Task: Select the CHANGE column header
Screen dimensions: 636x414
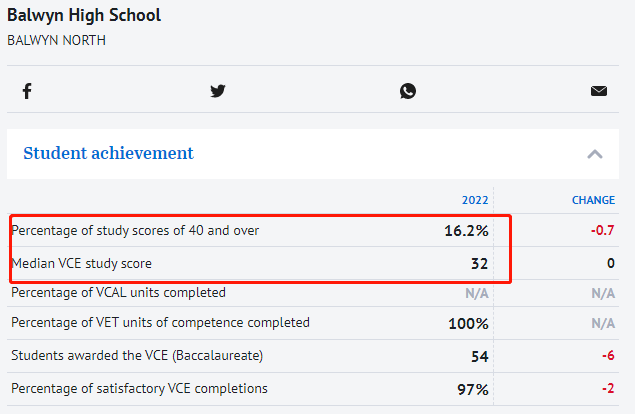Action: point(593,200)
